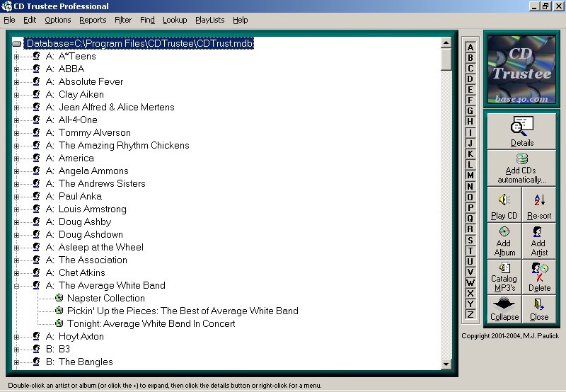Open the File menu

[9, 20]
